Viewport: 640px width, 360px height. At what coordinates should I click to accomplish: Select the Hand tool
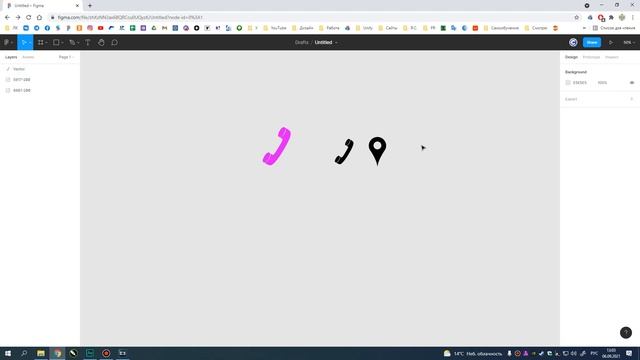[x=101, y=42]
